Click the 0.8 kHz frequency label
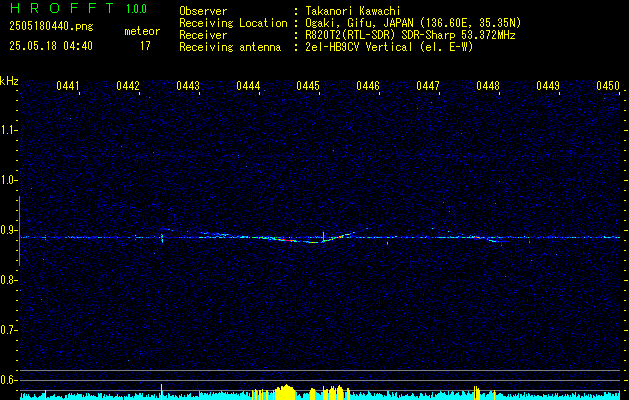Image resolution: width=629 pixels, height=400 pixels. 7,280
